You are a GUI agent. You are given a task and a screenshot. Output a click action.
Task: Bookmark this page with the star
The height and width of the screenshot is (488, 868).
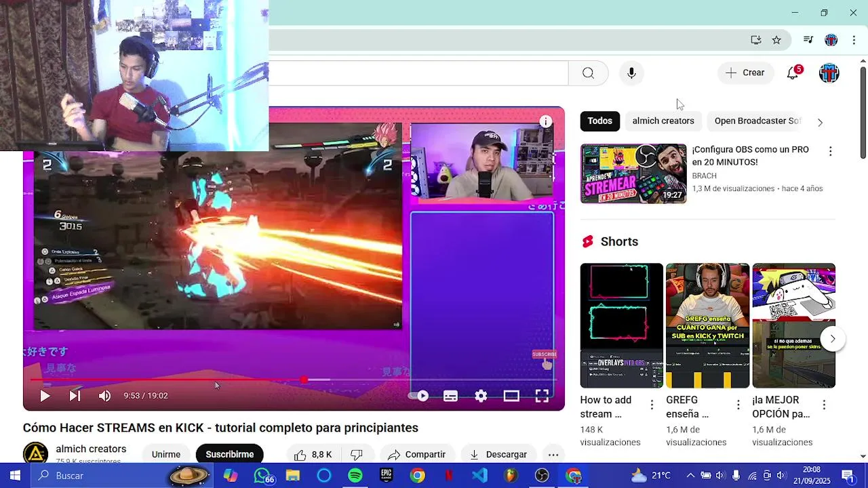click(776, 40)
